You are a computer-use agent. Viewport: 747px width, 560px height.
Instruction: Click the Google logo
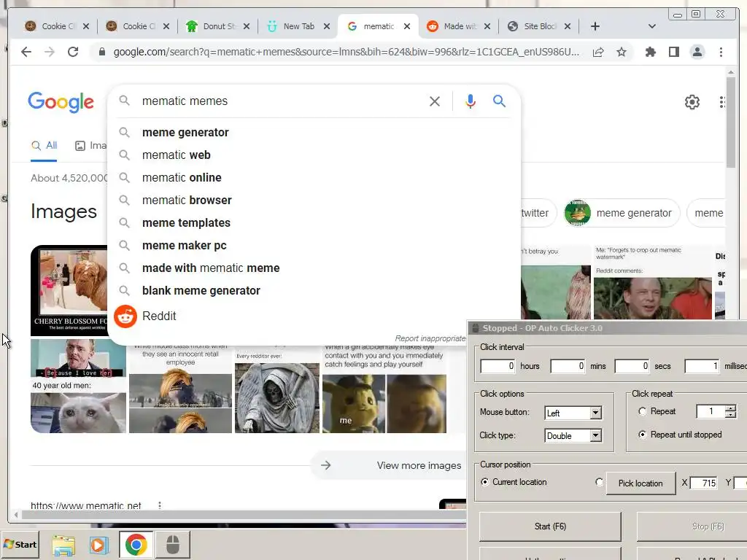pos(61,102)
